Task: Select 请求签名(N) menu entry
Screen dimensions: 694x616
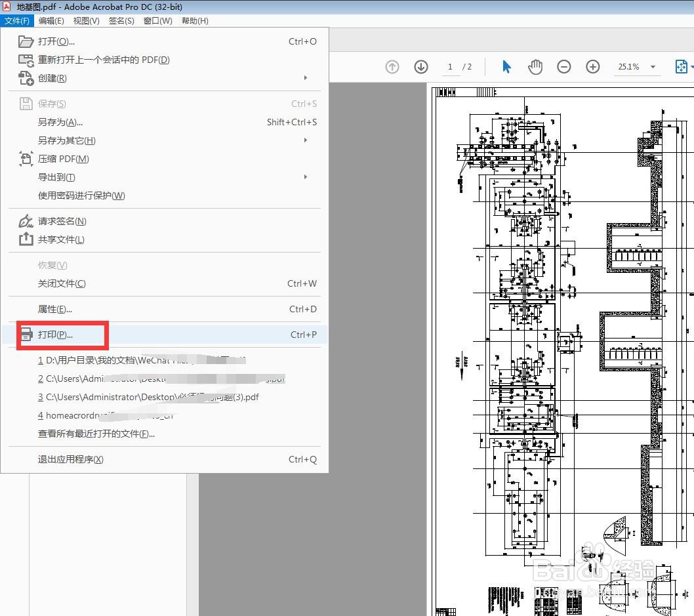Action: click(164, 221)
